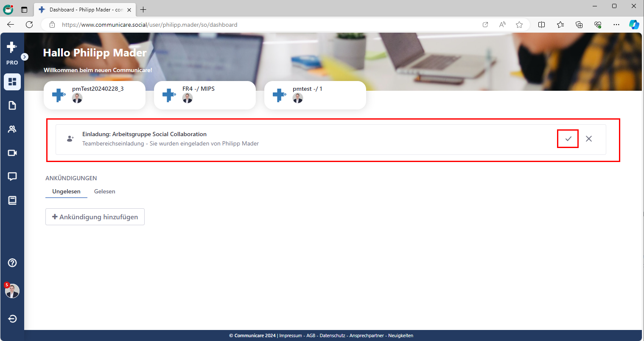Click the browser Back arrow
Viewport: 644px width, 341px height.
click(11, 25)
